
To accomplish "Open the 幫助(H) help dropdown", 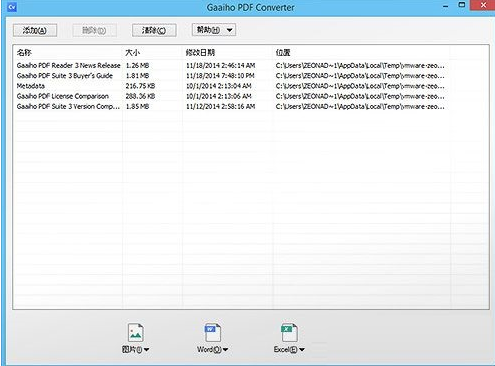I will coord(214,30).
